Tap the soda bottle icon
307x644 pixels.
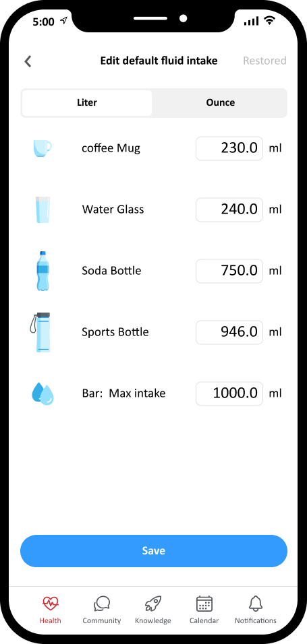(x=43, y=271)
